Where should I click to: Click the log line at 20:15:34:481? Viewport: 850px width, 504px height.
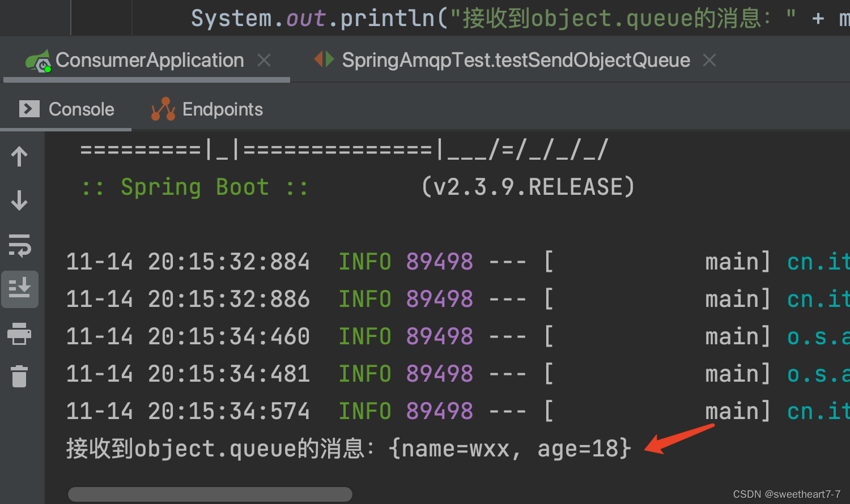[x=458, y=374]
